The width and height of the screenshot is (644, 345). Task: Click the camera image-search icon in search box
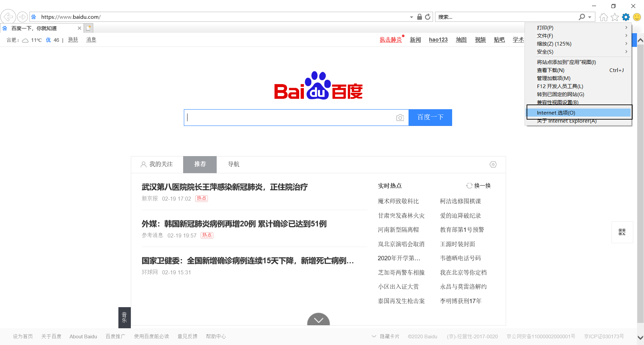click(x=400, y=118)
